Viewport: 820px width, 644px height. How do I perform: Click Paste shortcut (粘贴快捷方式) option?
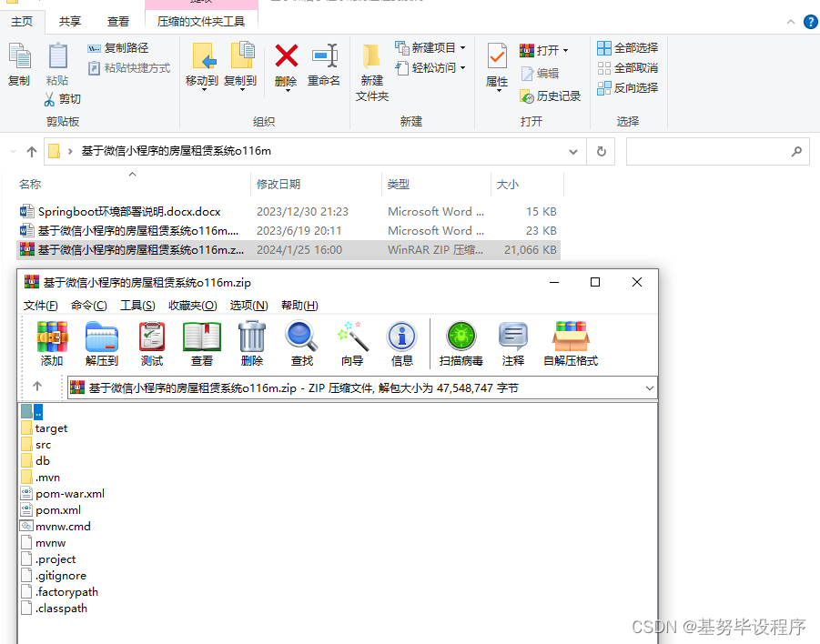point(128,68)
